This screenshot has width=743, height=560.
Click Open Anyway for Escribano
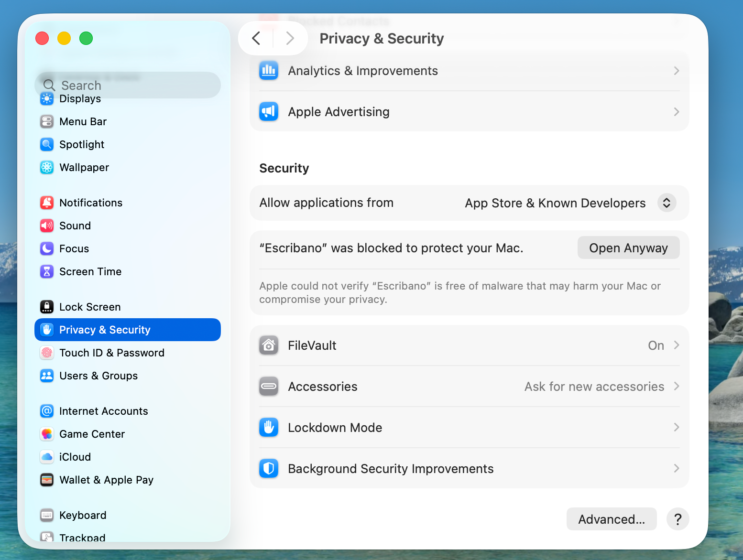(628, 248)
